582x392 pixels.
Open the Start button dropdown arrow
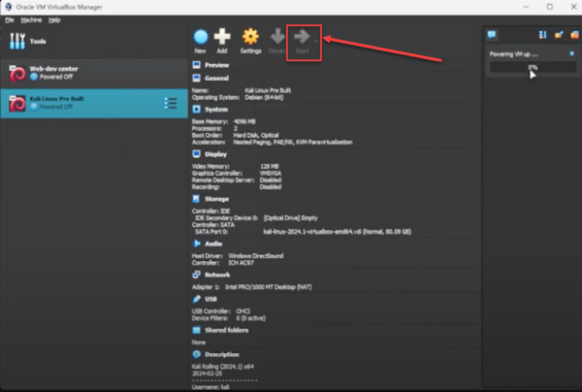point(317,39)
